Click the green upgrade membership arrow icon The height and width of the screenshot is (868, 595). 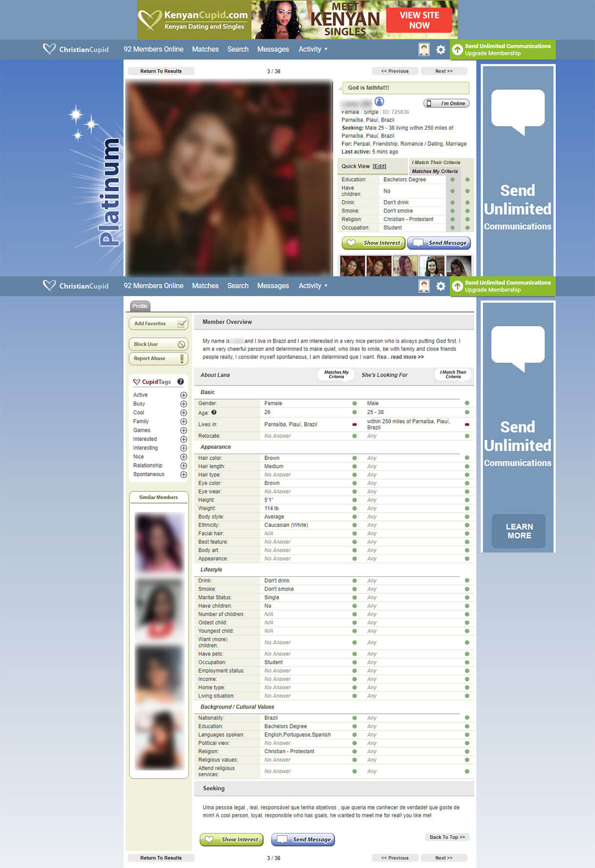(x=457, y=50)
